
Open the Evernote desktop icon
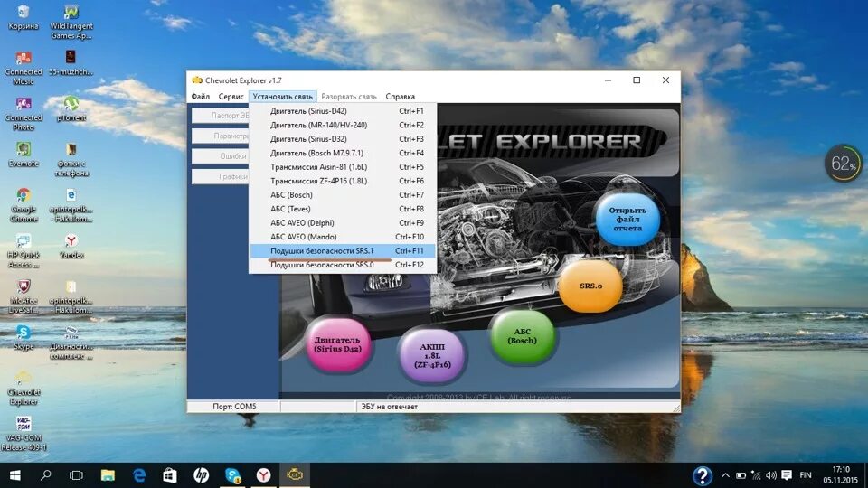[24, 155]
